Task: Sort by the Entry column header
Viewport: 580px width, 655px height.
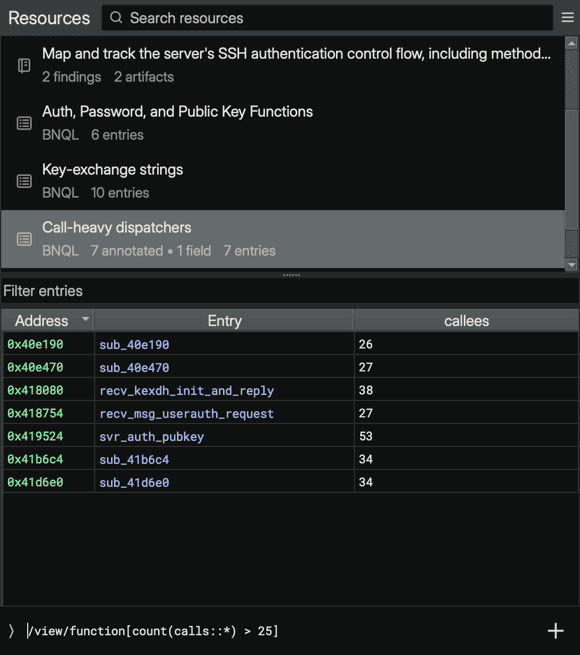Action: tap(224, 321)
